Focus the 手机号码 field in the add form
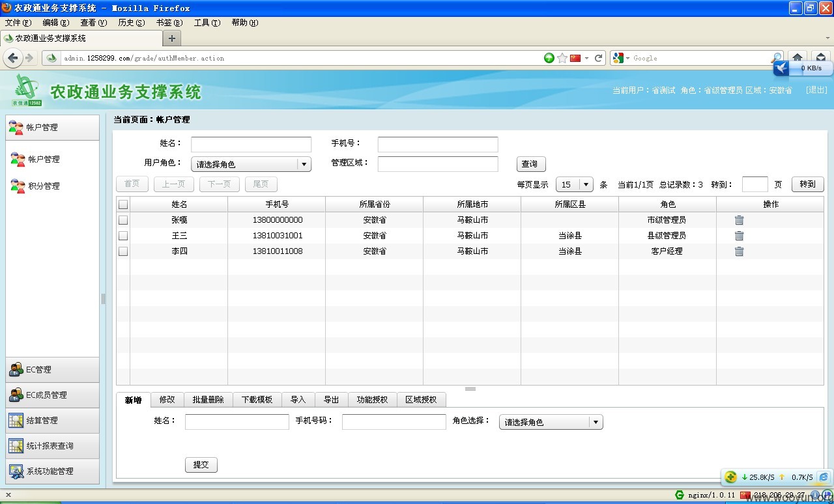Image resolution: width=834 pixels, height=504 pixels. coord(394,422)
